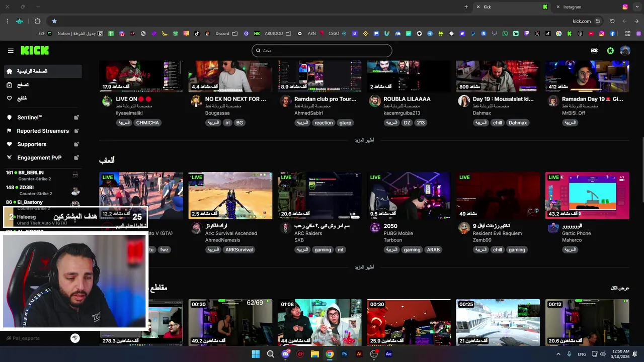The image size is (644, 362).
Task: Open Photoshop from the taskbar
Action: [344, 354]
